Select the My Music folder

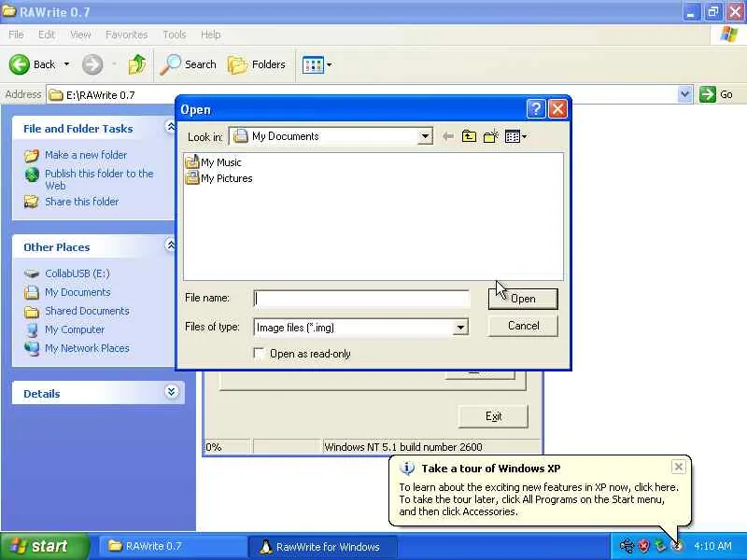(213, 162)
